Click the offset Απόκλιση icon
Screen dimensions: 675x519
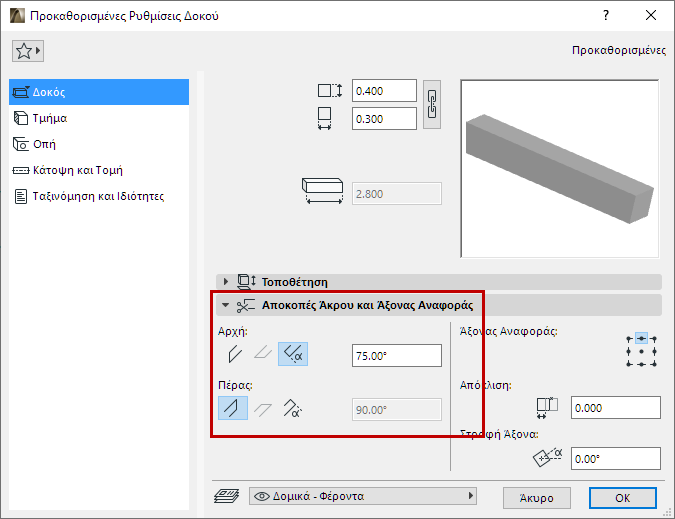[547, 408]
